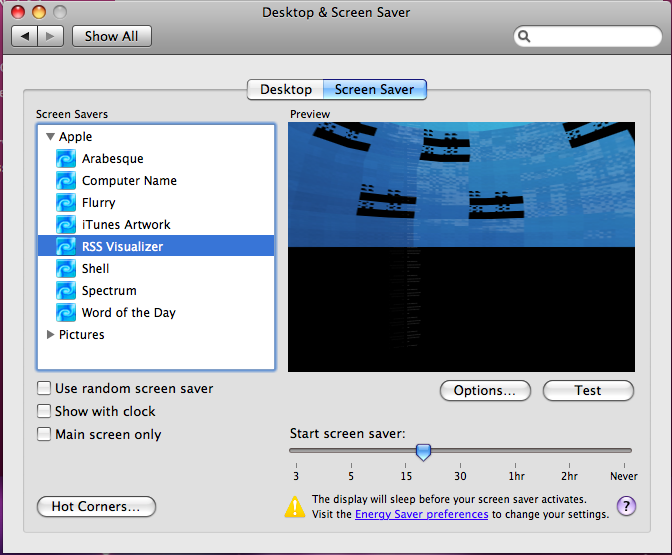672x555 pixels.
Task: Click the Arabesque screen saver icon
Action: [x=66, y=159]
